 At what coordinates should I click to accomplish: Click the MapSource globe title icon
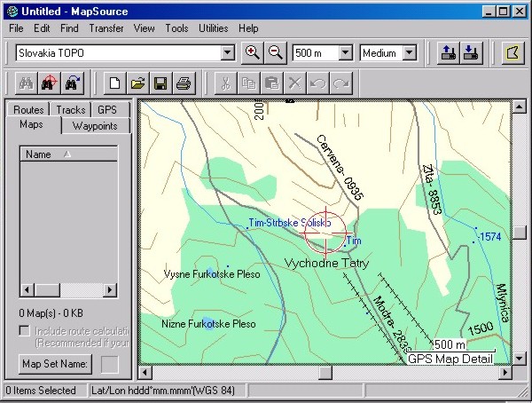tap(12, 12)
